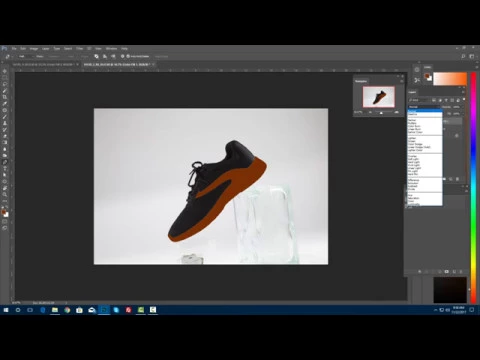The width and height of the screenshot is (480, 360).
Task: Open Chrome from the taskbar
Action: point(67,310)
